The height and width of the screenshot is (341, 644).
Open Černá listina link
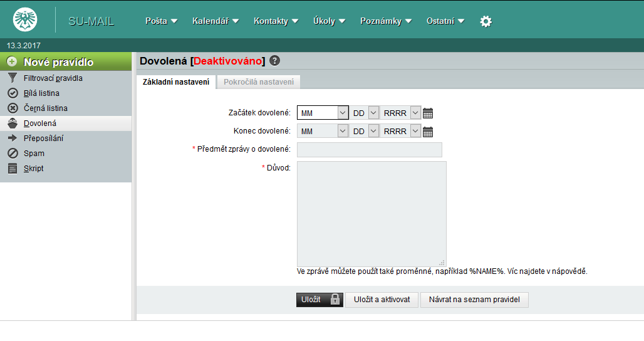click(46, 108)
